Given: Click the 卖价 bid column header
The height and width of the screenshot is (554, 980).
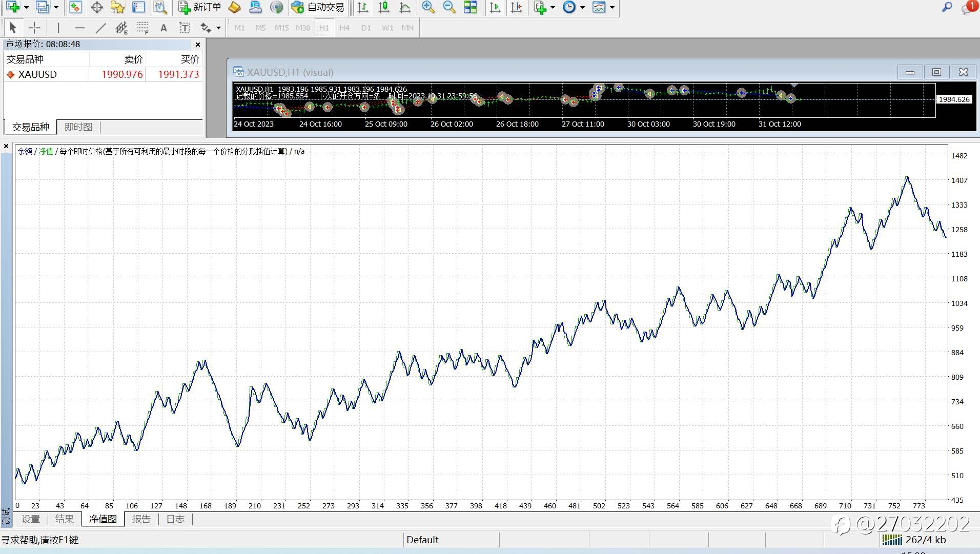Looking at the screenshot, I should point(117,59).
